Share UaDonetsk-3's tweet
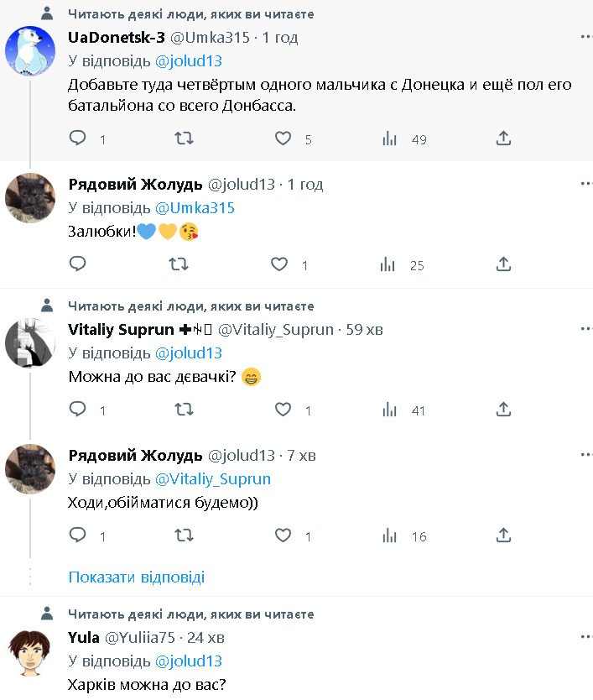 tap(503, 138)
